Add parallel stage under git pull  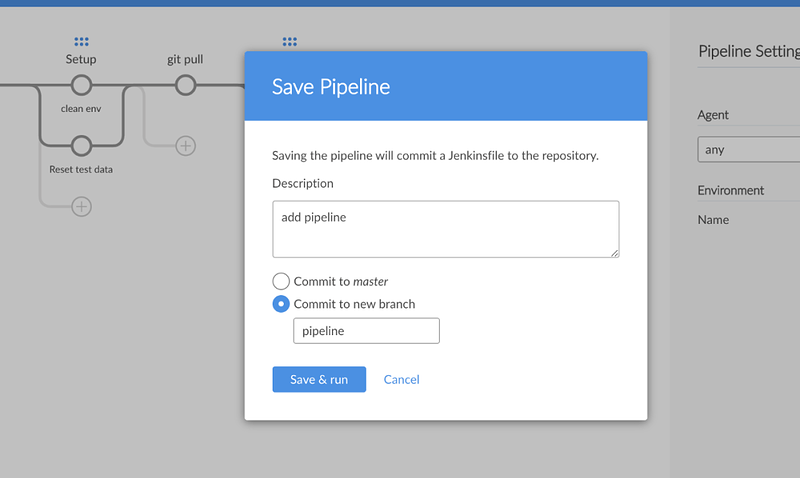click(186, 146)
